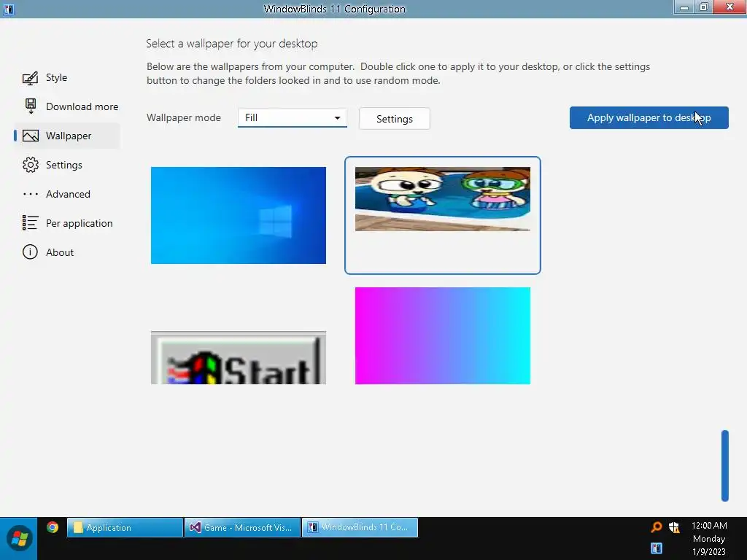Click the About info icon
747x560 pixels.
point(30,252)
